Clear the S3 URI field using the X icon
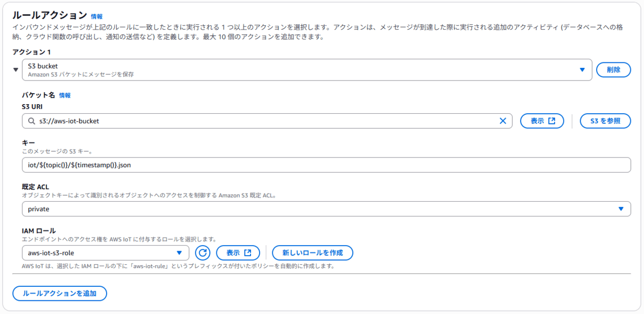Image resolution: width=644 pixels, height=314 pixels. [x=503, y=121]
